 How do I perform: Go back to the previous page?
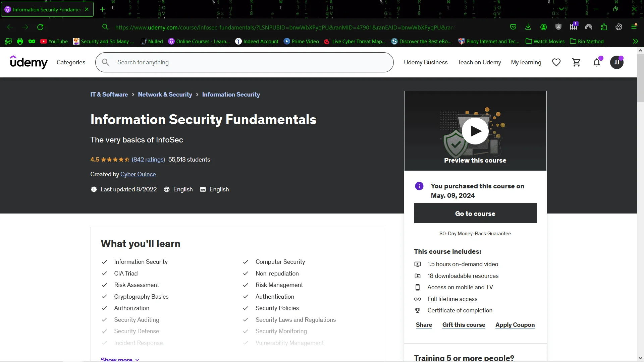tap(10, 27)
